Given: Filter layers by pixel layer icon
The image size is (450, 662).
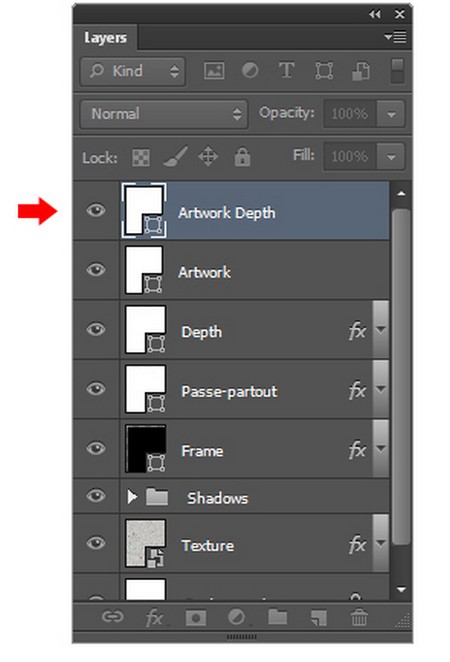Looking at the screenshot, I should (214, 71).
